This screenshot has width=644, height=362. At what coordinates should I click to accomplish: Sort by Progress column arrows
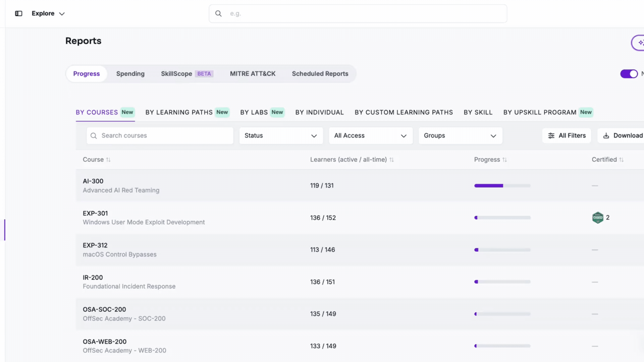click(x=505, y=160)
